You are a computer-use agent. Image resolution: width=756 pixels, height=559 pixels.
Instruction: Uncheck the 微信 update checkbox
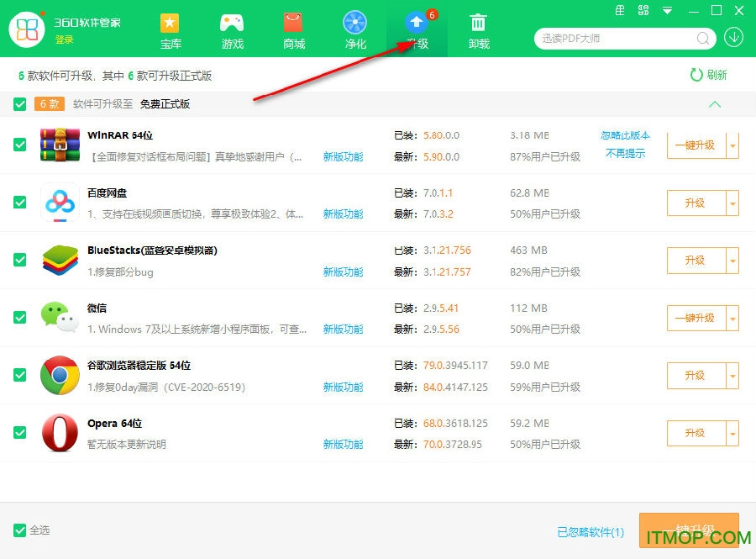(19, 318)
